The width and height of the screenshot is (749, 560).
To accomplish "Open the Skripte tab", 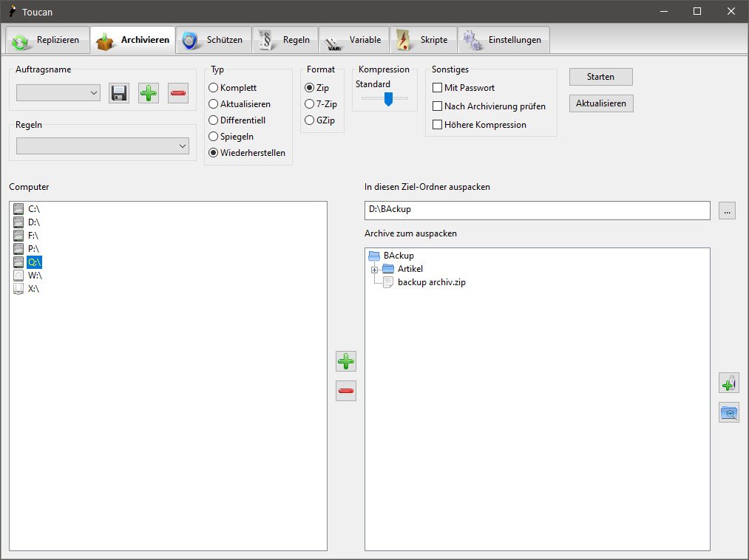I will click(x=423, y=40).
